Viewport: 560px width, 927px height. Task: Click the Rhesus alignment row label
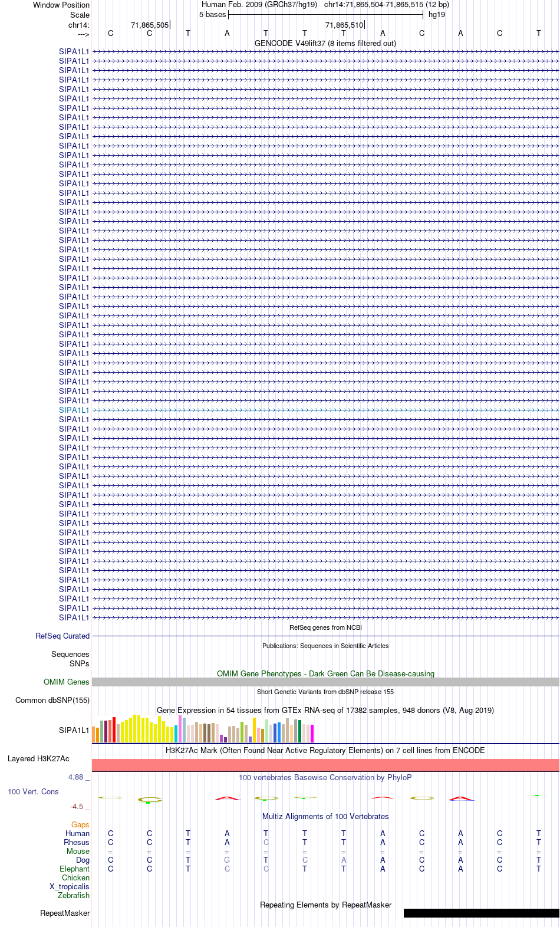[x=77, y=842]
